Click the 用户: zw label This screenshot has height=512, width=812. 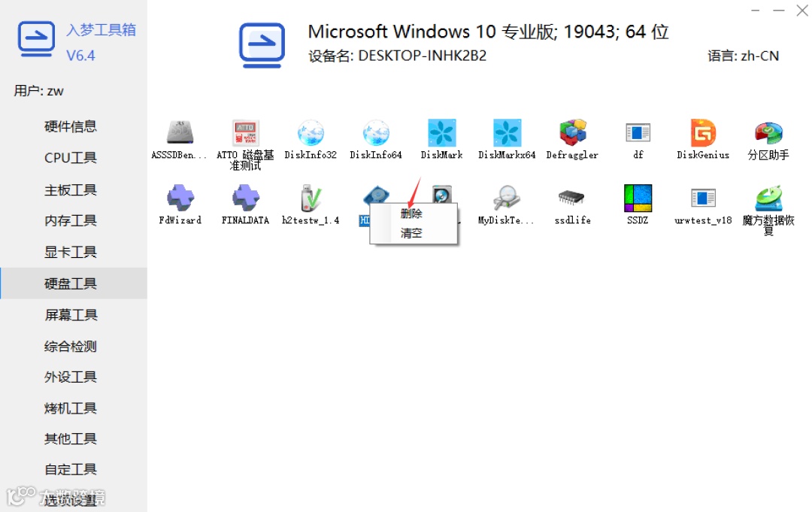click(38, 91)
